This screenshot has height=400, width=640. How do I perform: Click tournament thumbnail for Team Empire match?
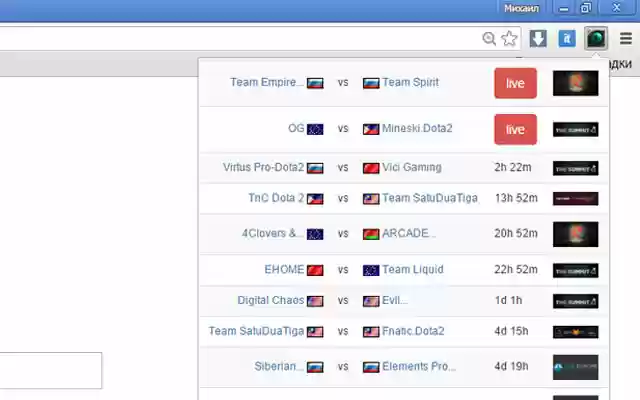pyautogui.click(x=576, y=83)
